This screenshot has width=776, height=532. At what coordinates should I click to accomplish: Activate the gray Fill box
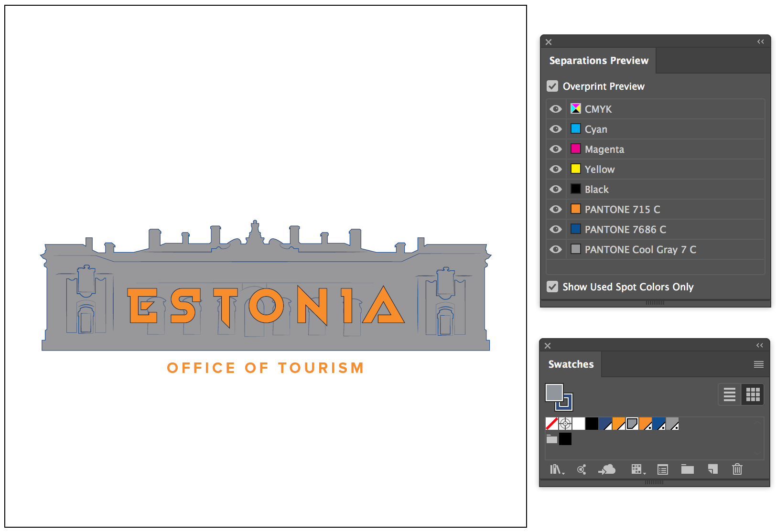(x=554, y=393)
